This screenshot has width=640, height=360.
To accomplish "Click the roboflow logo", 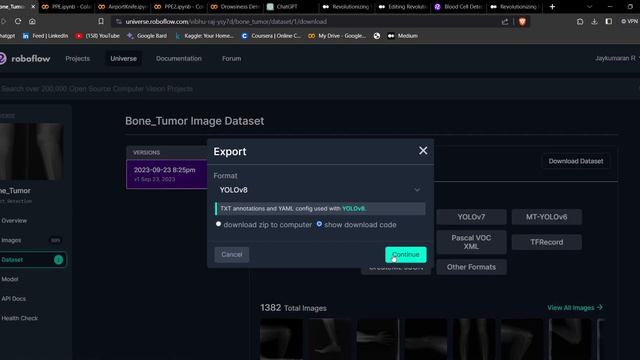I will [x=25, y=58].
